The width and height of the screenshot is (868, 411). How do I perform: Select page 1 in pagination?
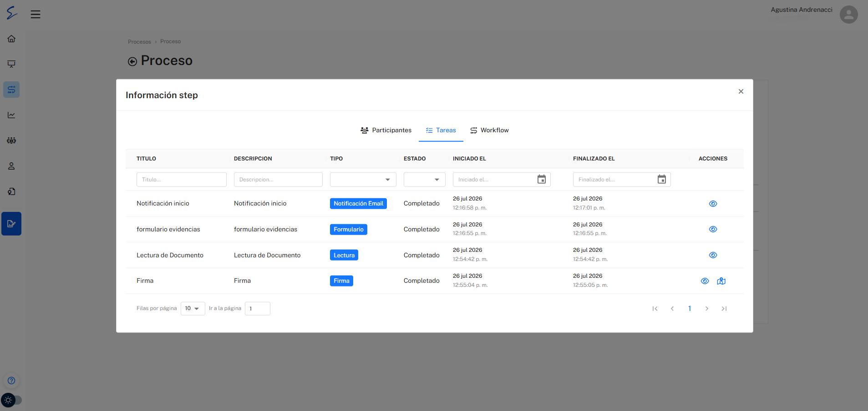point(690,309)
